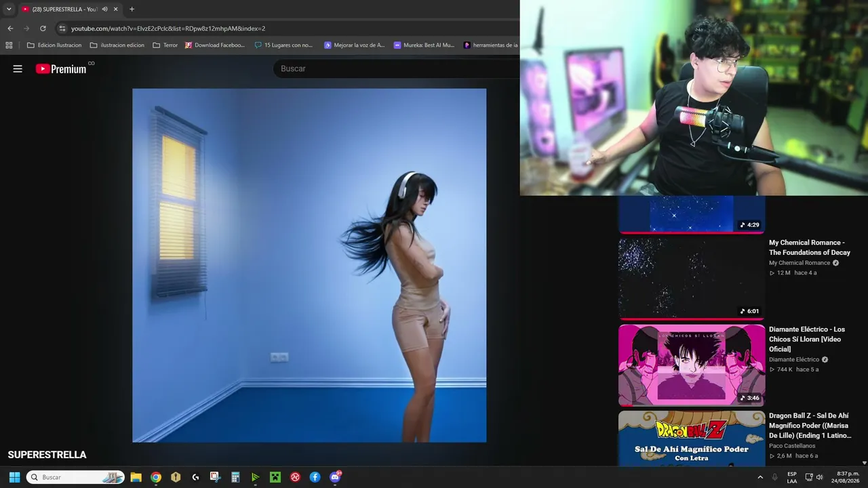
Task: Open The Foundations of Decay thumbnail
Action: [692, 279]
